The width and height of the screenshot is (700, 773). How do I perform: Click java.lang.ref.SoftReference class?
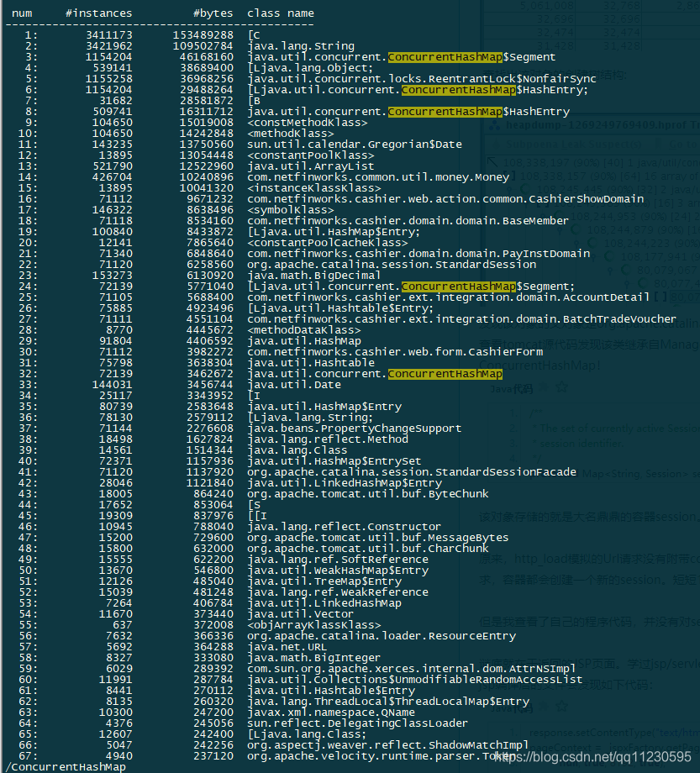pos(338,559)
